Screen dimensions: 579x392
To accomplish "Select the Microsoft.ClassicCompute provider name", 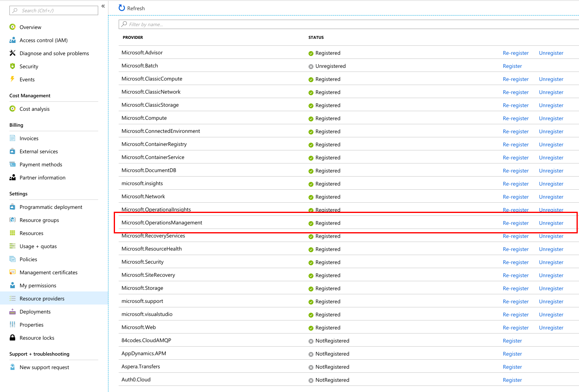I will (152, 79).
